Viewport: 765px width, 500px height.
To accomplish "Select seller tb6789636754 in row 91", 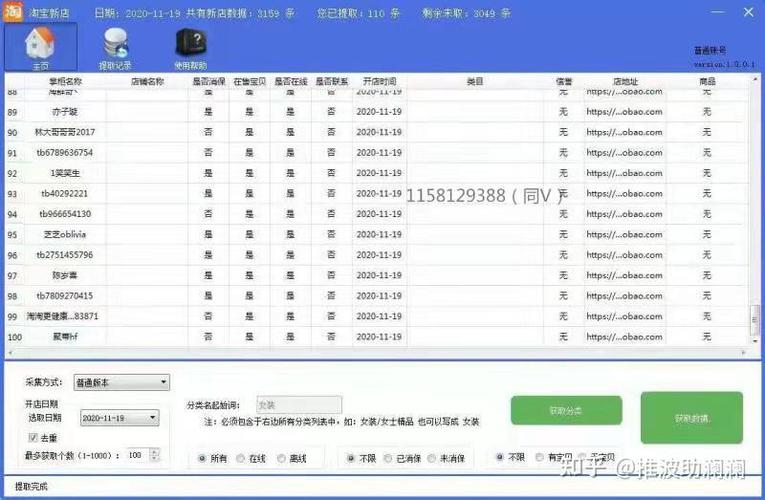I will point(65,153).
